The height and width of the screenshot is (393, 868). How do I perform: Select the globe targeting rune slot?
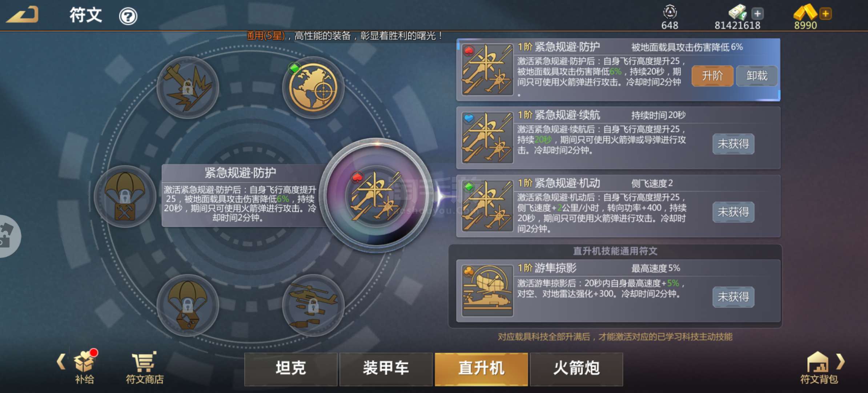pos(313,87)
